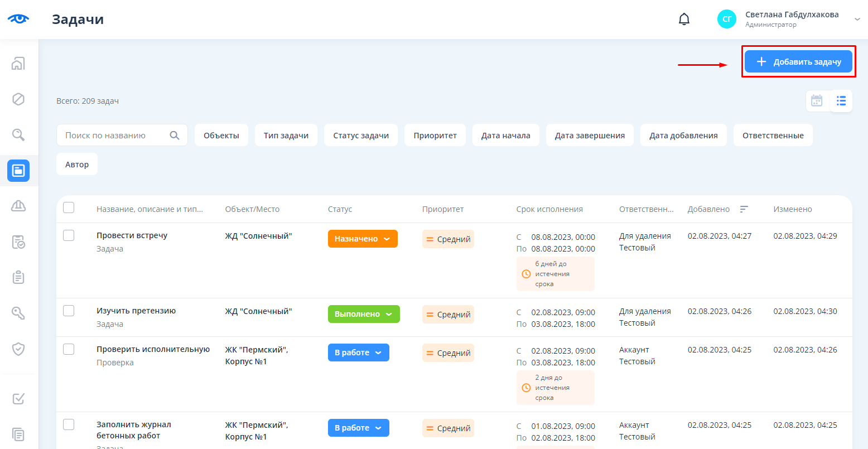Screen dimensions: 868x449
Task: Click the notification bell icon
Action: coord(684,20)
